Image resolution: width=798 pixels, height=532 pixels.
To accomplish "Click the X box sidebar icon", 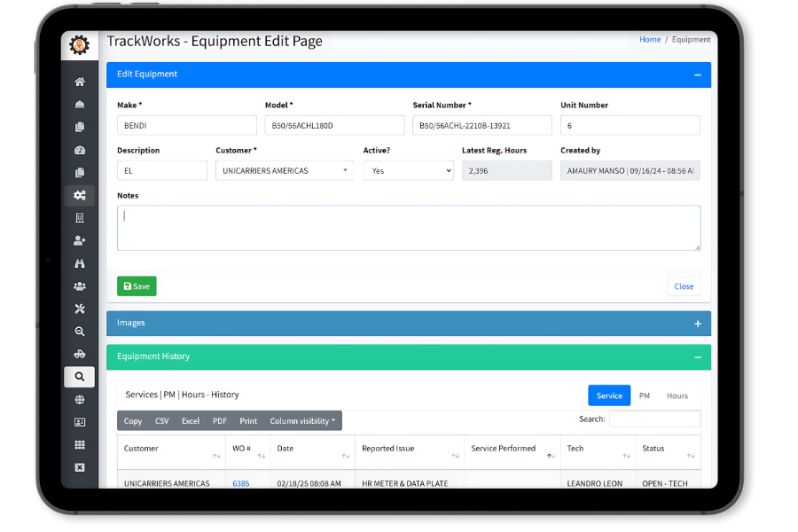I will pyautogui.click(x=80, y=467).
